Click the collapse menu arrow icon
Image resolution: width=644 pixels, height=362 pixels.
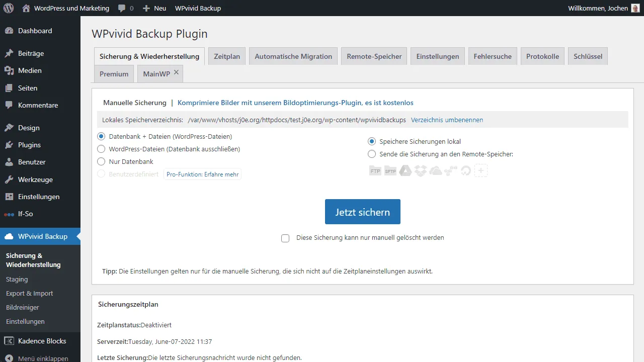tap(9, 359)
